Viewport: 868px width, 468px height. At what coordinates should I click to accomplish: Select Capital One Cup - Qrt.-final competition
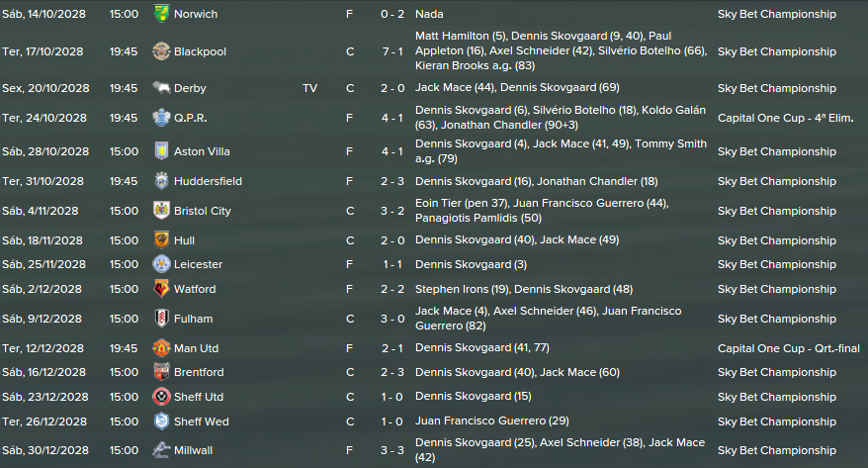click(789, 348)
